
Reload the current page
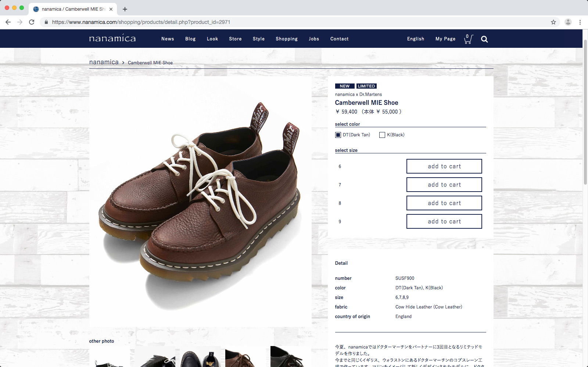32,22
